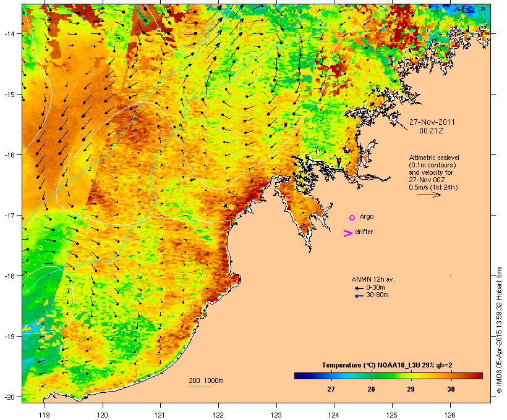The height and width of the screenshot is (420, 507).
Task: Click the '(0.1m contours)' text
Action: (x=432, y=165)
